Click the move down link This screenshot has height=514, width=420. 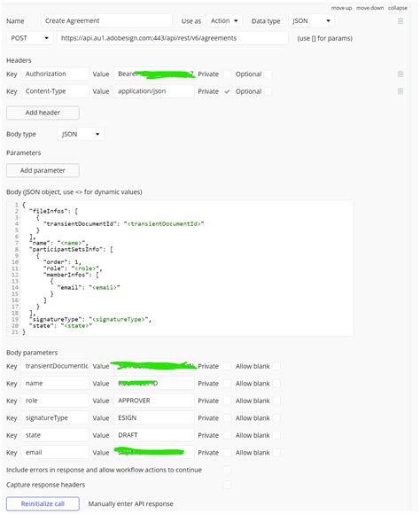(x=369, y=8)
